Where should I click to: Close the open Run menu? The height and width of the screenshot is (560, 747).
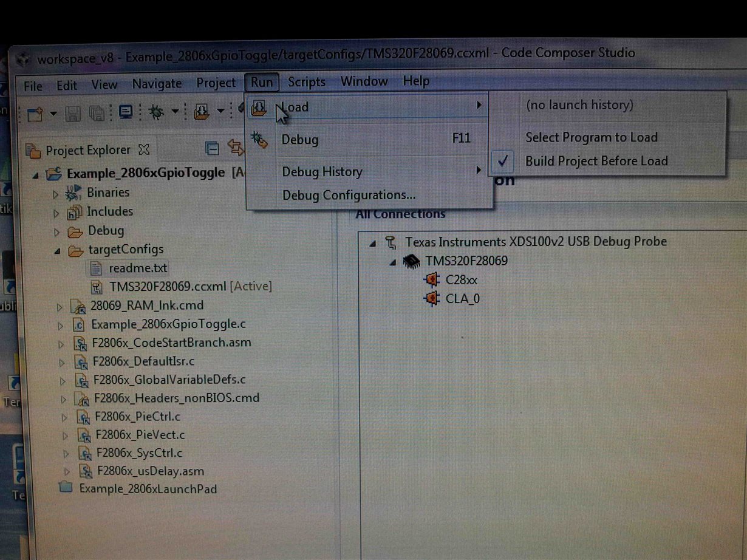262,82
